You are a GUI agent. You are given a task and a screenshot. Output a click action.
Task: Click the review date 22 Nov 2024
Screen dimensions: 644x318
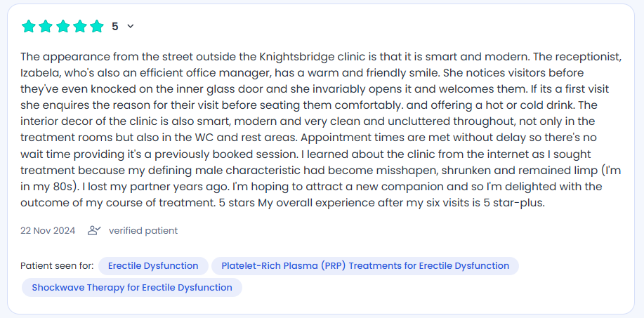tap(48, 230)
